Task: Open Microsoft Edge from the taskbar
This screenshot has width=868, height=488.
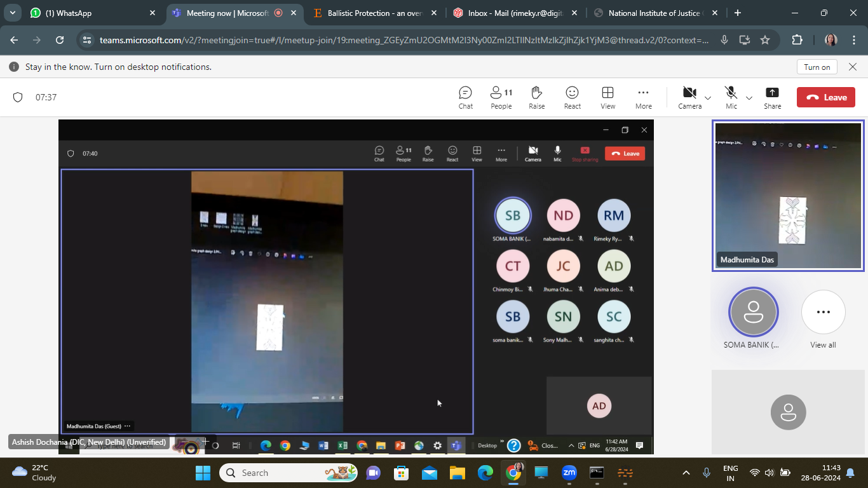Action: pyautogui.click(x=485, y=473)
